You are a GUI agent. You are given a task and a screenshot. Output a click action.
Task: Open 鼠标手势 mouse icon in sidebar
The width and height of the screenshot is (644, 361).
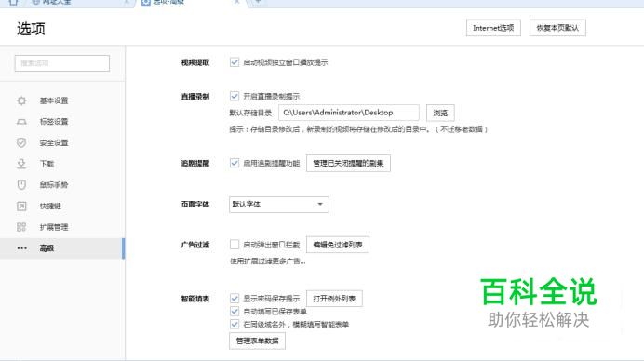tap(21, 185)
